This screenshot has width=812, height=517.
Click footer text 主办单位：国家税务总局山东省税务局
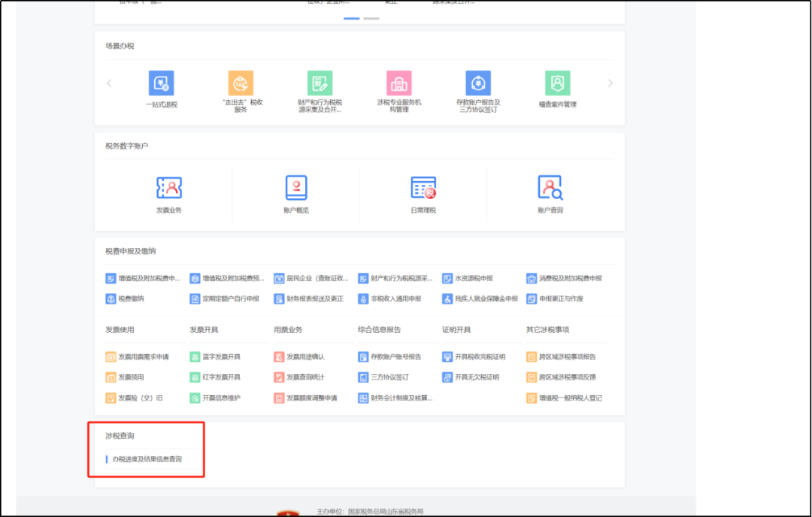(x=370, y=511)
